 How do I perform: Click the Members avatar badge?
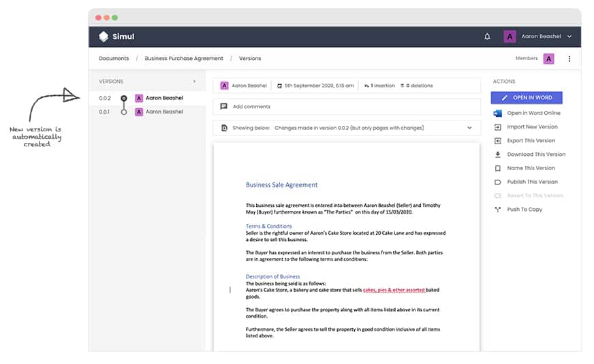pyautogui.click(x=548, y=59)
